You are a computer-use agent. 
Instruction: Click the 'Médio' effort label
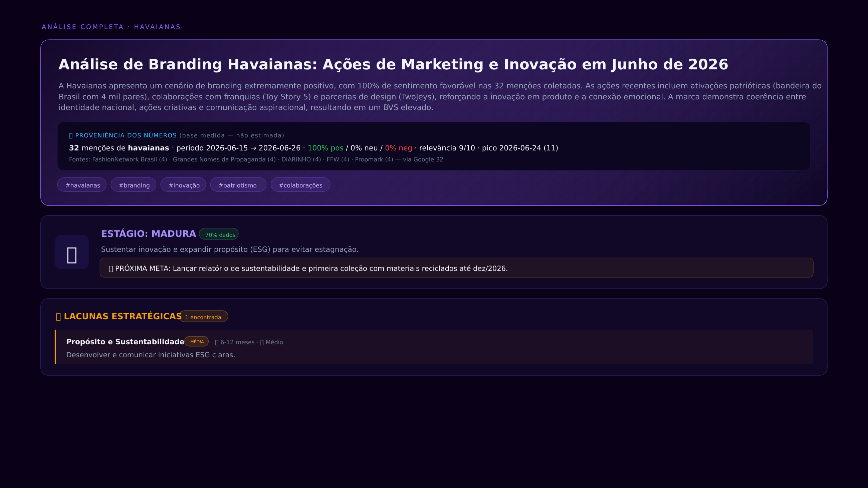point(274,343)
